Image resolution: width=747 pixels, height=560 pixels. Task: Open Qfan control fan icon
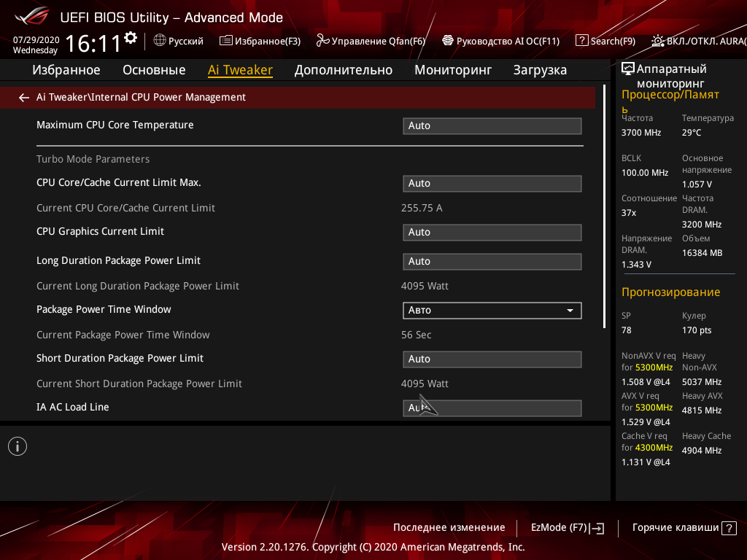322,41
